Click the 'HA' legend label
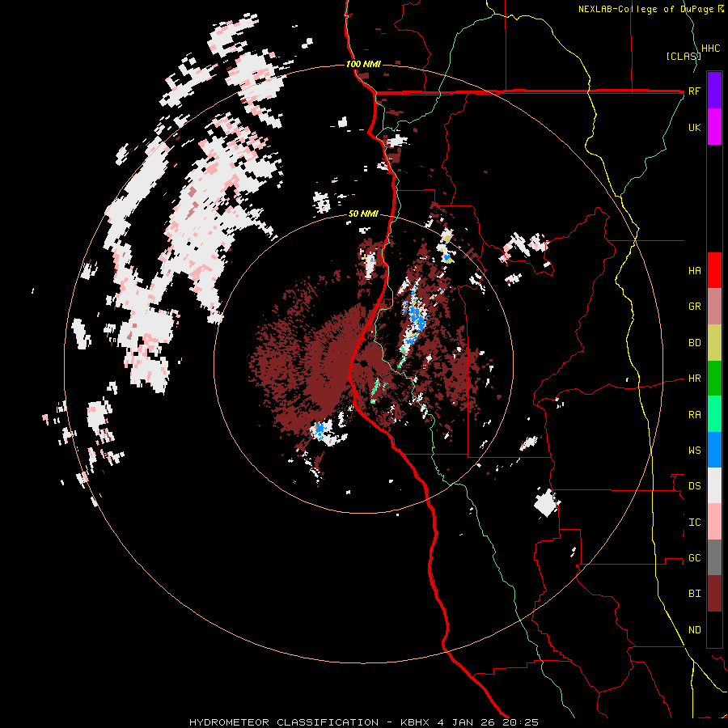The width and height of the screenshot is (728, 728). pos(694,270)
